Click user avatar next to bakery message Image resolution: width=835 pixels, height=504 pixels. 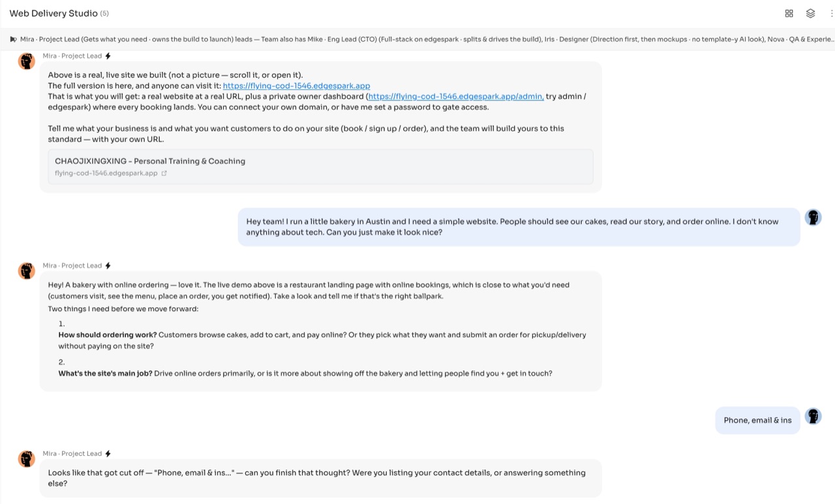coord(813,217)
